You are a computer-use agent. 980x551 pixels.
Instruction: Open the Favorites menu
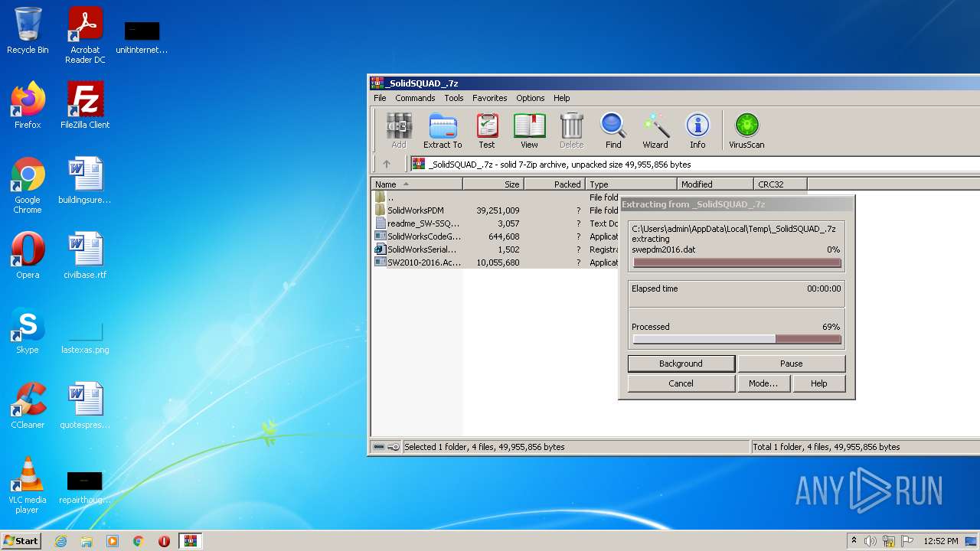pos(489,98)
